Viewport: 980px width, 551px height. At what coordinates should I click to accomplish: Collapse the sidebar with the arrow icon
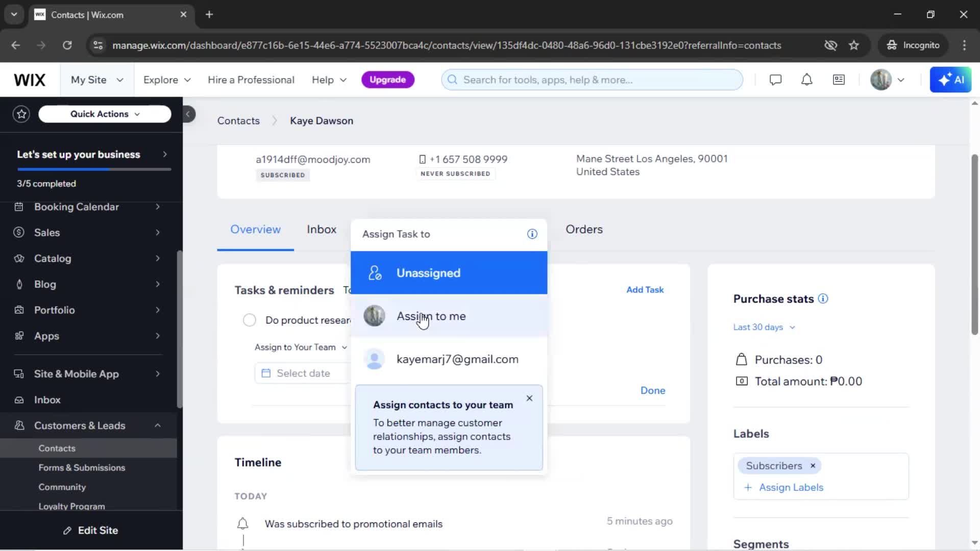tap(188, 114)
